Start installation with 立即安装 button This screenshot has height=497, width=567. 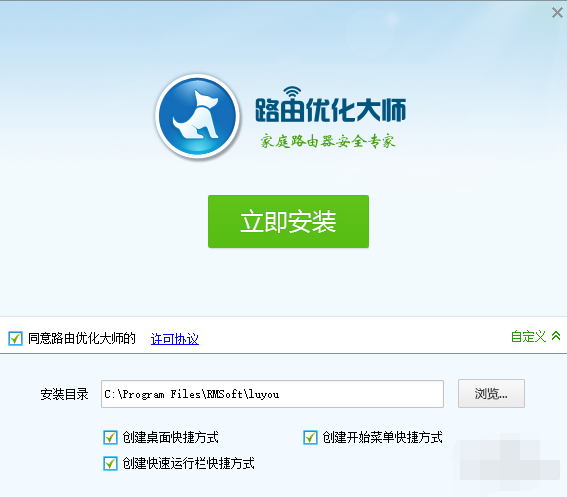coord(288,221)
